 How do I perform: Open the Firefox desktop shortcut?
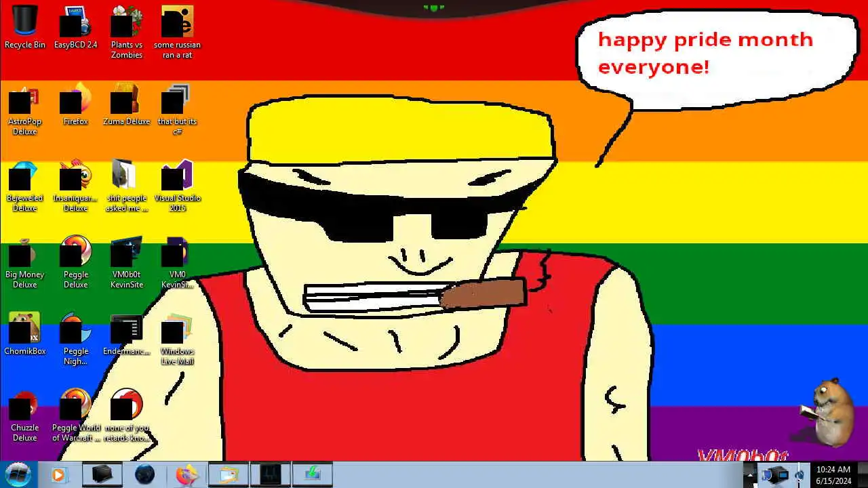click(x=75, y=104)
